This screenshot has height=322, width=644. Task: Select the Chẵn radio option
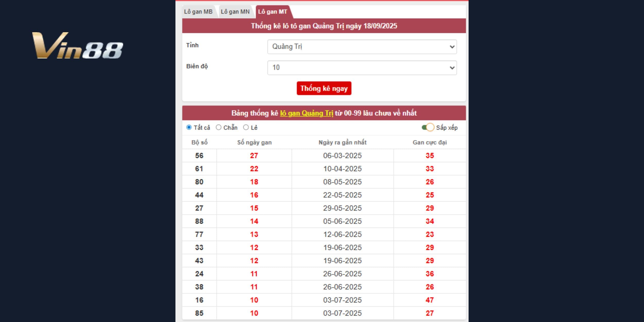(x=218, y=128)
